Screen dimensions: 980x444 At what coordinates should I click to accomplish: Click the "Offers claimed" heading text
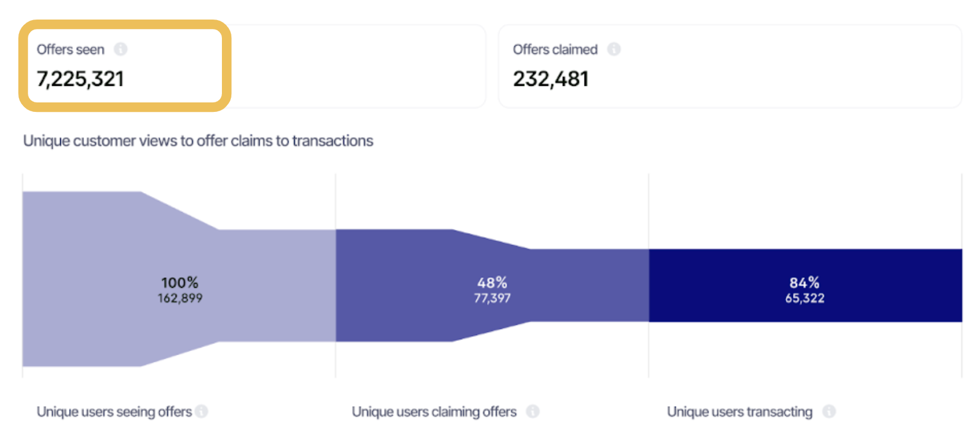(555, 50)
